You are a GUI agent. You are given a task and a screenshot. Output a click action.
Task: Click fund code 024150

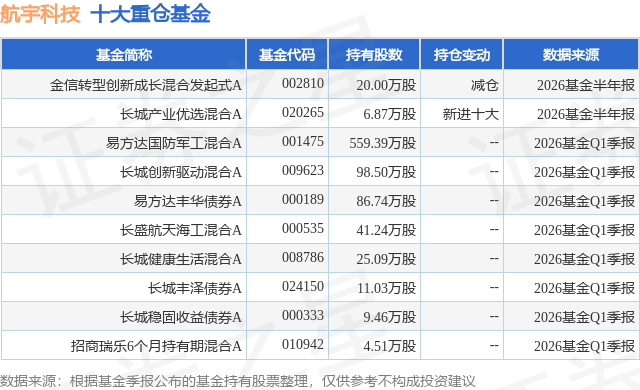(302, 286)
